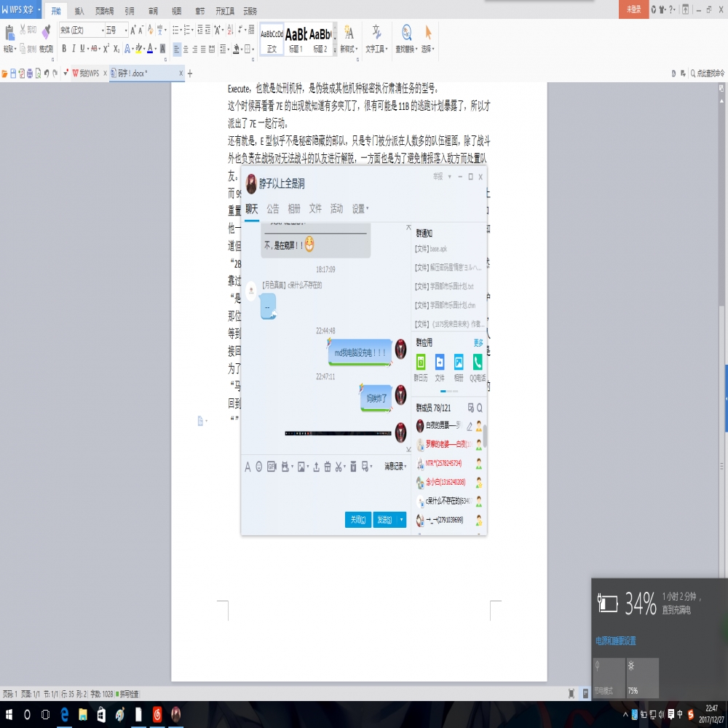The width and height of the screenshot is (728, 728).
Task: Click the NetEase Music taskbar icon
Action: click(x=157, y=715)
